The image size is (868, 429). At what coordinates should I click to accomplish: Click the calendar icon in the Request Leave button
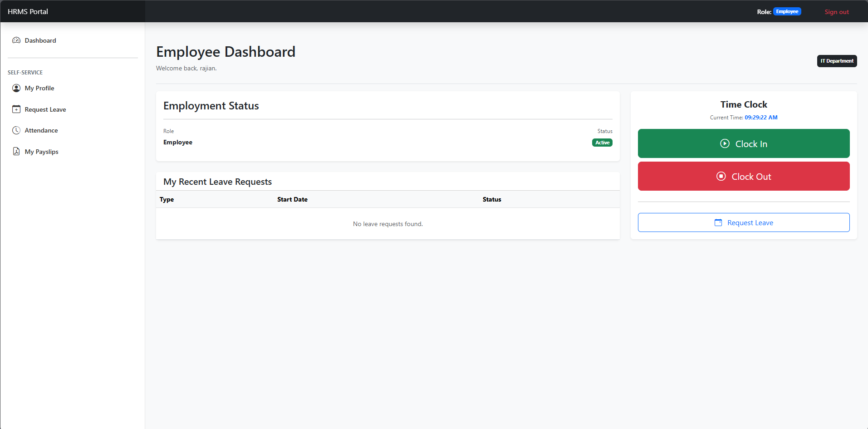pos(718,222)
